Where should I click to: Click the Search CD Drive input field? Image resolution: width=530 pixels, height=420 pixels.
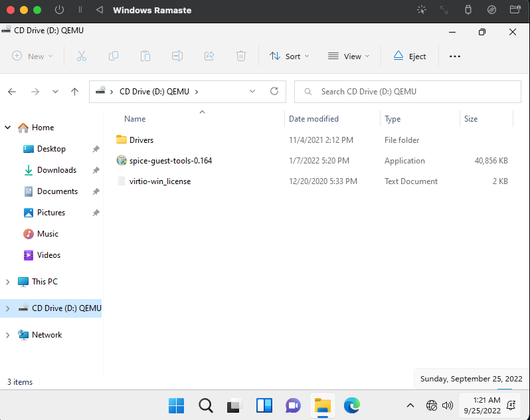(x=407, y=92)
